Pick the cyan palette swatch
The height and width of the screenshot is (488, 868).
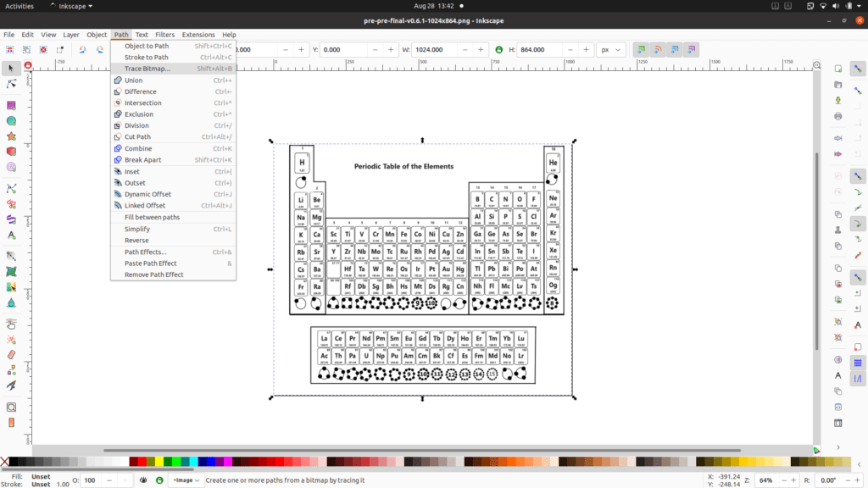[x=194, y=462]
